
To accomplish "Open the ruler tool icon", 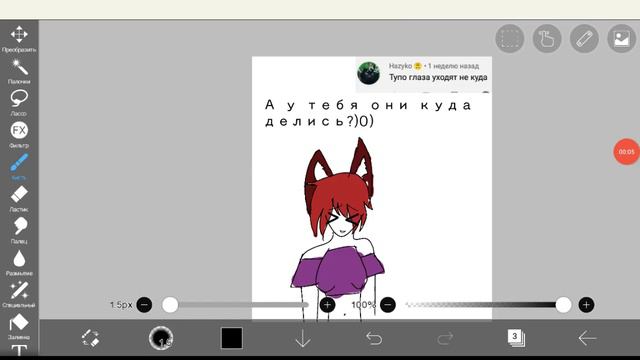I will pos(584,39).
